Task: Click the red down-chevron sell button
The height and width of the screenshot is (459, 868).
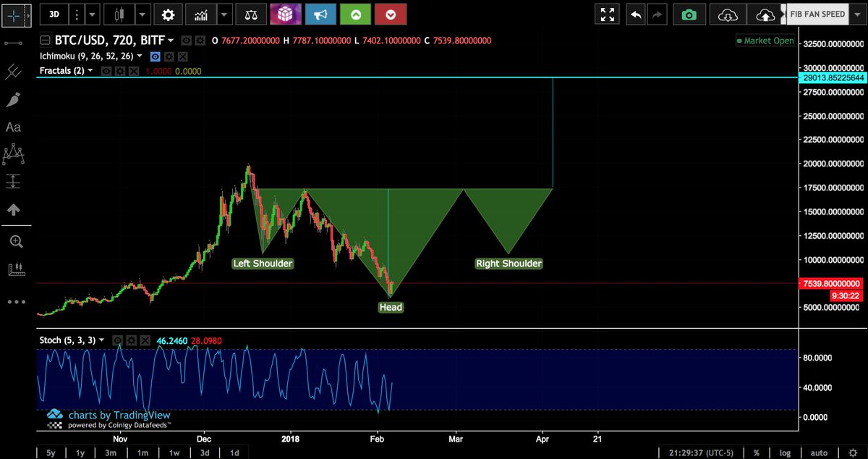Action: point(391,14)
